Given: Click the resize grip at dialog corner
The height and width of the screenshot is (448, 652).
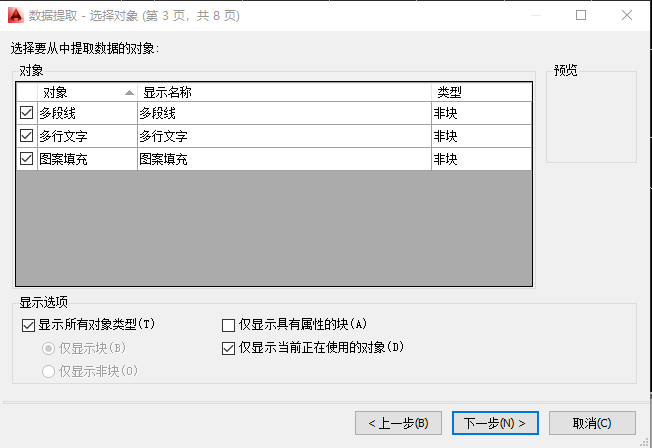Looking at the screenshot, I should tap(645, 442).
